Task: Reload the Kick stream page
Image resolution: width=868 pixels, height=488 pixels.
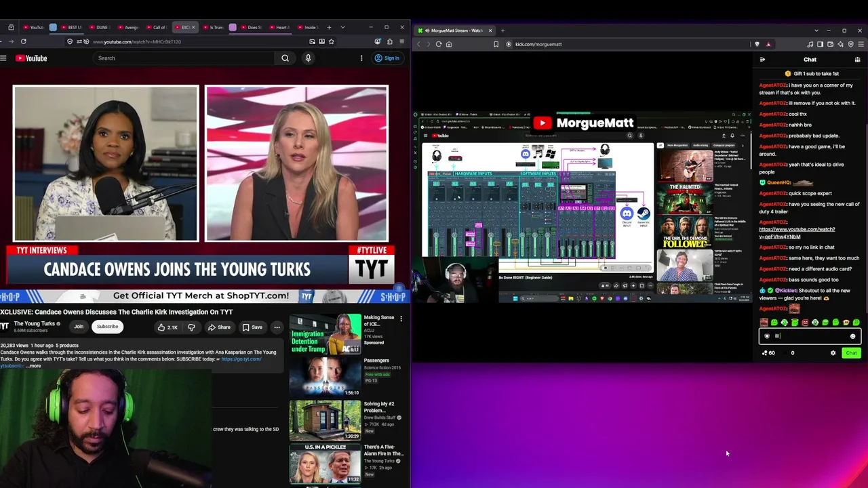Action: pyautogui.click(x=439, y=44)
